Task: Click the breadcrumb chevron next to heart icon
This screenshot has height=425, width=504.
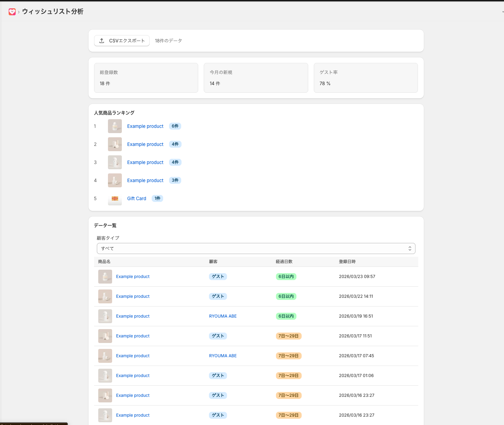Action: pos(19,11)
